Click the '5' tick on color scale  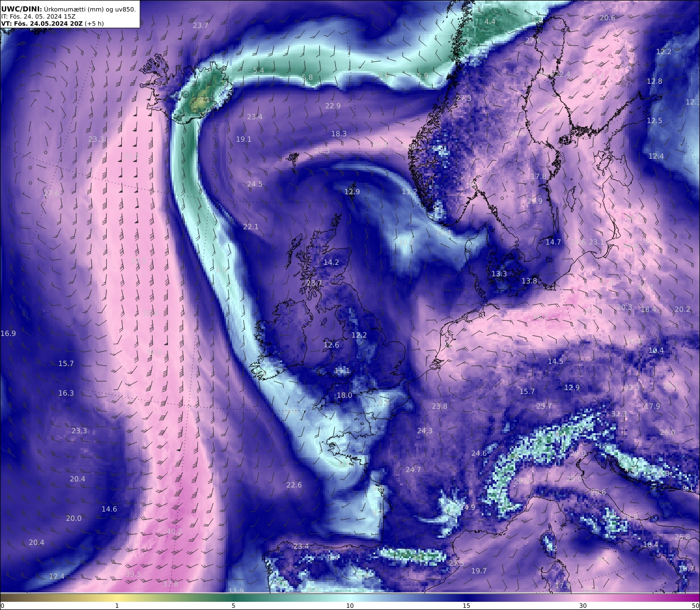tap(234, 606)
